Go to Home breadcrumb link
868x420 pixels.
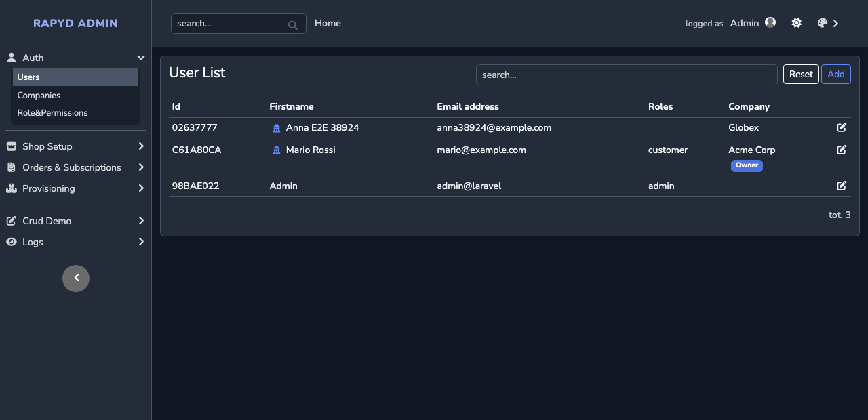coord(328,23)
